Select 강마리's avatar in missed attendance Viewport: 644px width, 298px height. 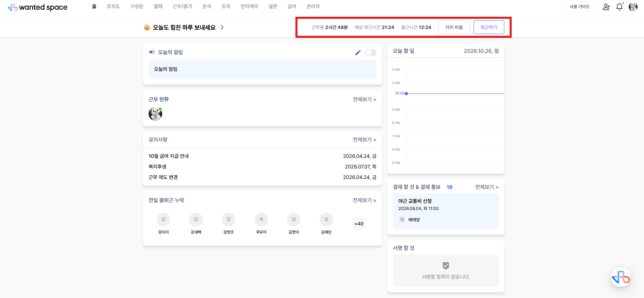coord(164,219)
